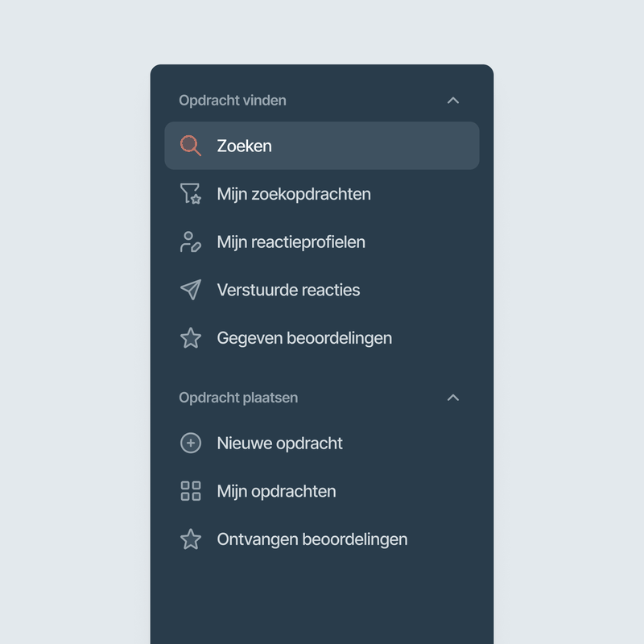This screenshot has width=644, height=644.
Task: Select the Zoeken menu item text
Action: pyautogui.click(x=244, y=146)
